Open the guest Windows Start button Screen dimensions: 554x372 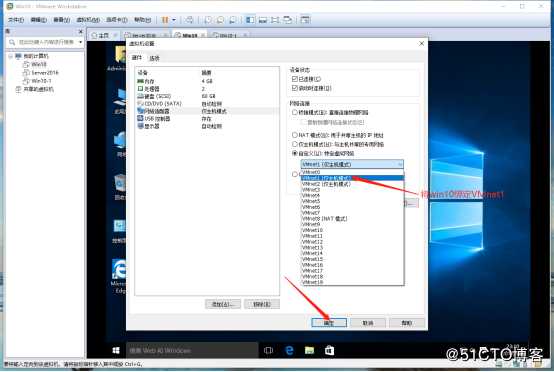tap(116, 350)
